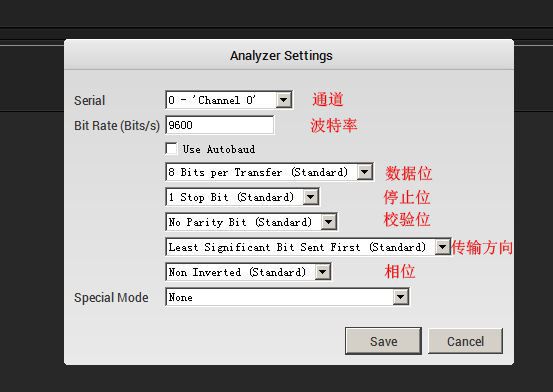Screen dimensions: 553x392
Task: Open the Serial channel dropdown
Action: [x=229, y=100]
